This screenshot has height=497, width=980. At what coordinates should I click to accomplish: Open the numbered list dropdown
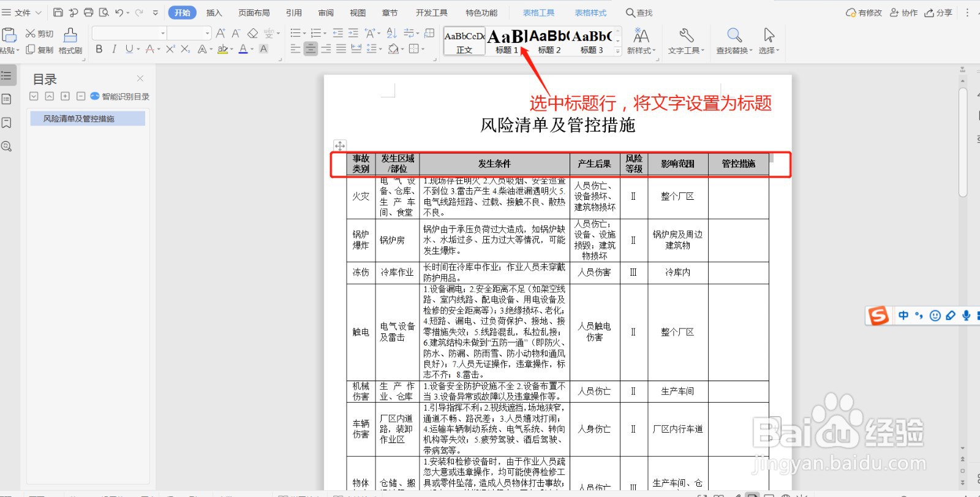[x=325, y=33]
